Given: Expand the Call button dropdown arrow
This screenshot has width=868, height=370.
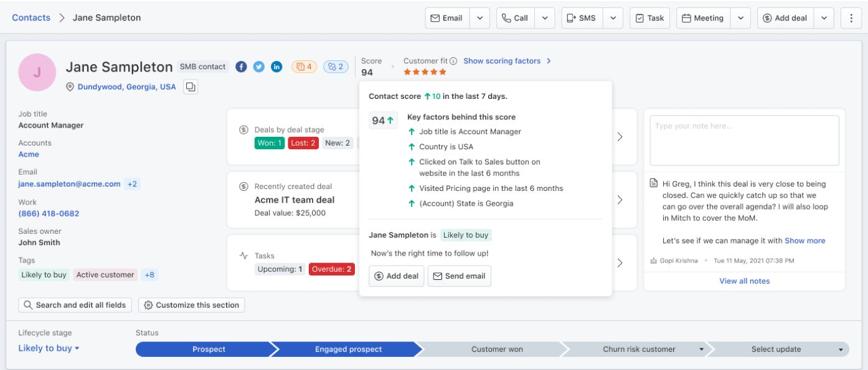Looking at the screenshot, I should coord(544,18).
